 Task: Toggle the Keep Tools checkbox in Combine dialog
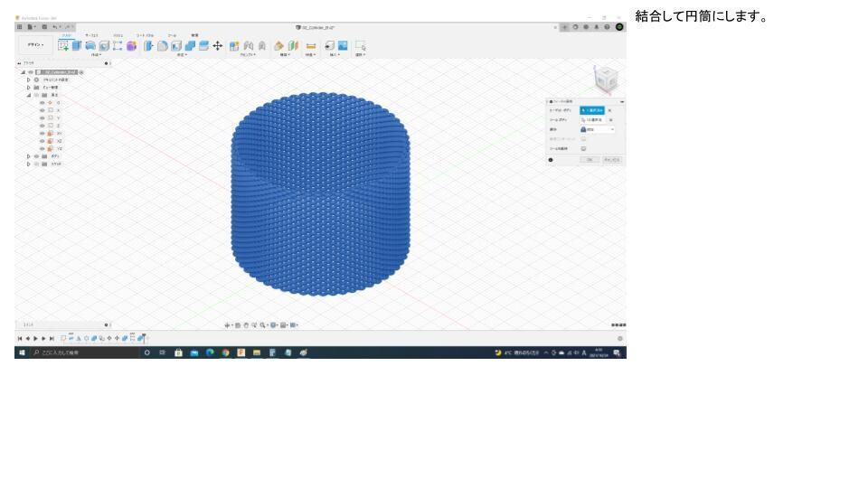(x=583, y=148)
